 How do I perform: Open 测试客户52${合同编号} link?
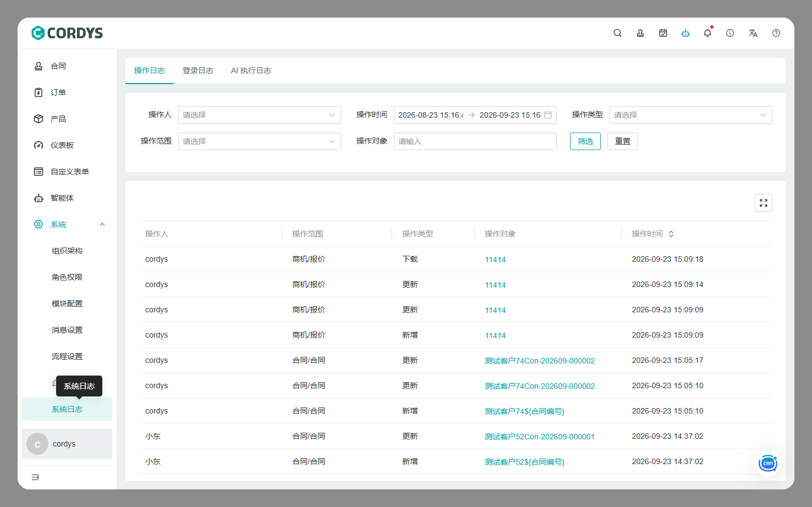tap(525, 462)
